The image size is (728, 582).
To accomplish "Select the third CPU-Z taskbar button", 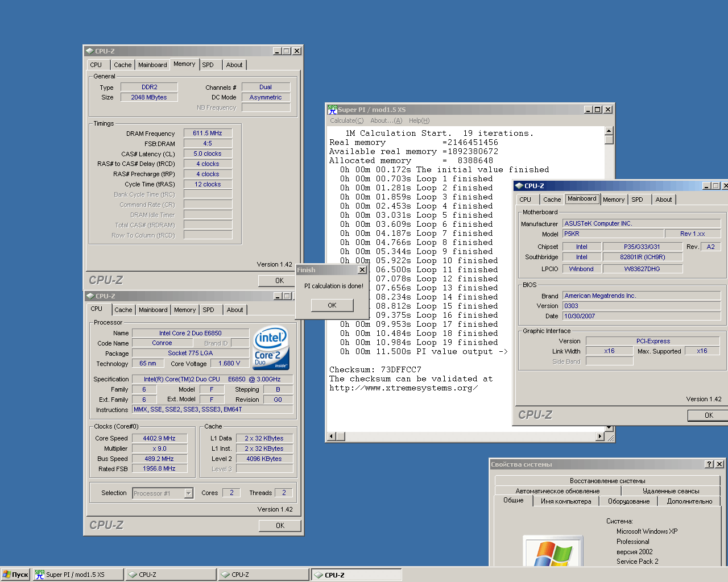I will tap(357, 575).
